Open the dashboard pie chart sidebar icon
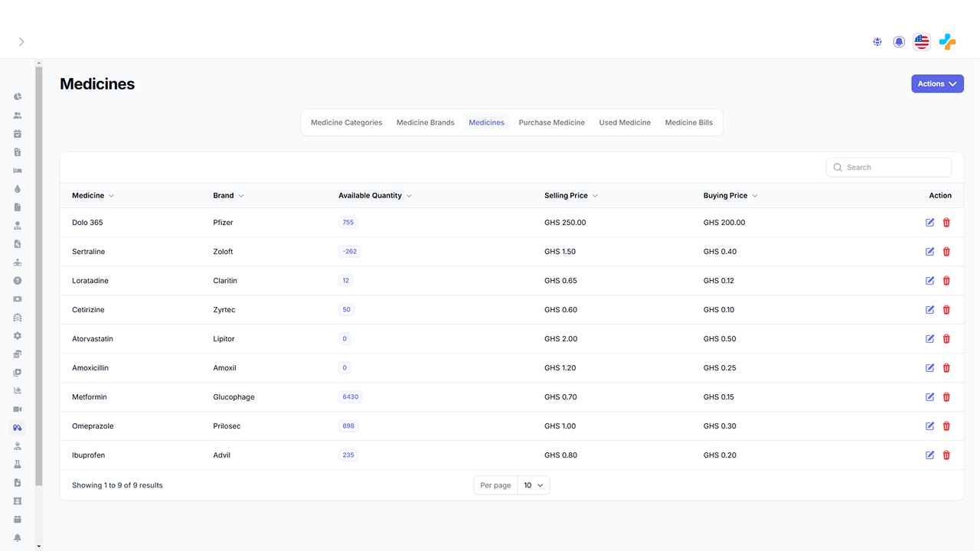Image resolution: width=980 pixels, height=551 pixels. (x=18, y=97)
